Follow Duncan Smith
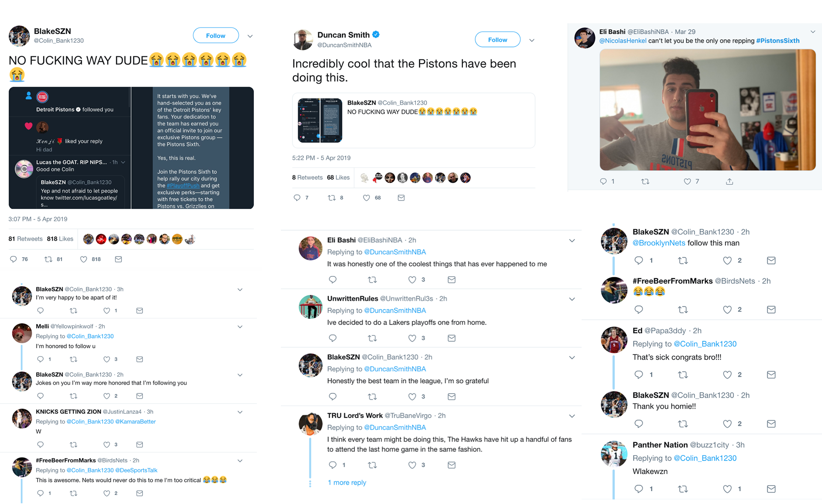 point(497,40)
